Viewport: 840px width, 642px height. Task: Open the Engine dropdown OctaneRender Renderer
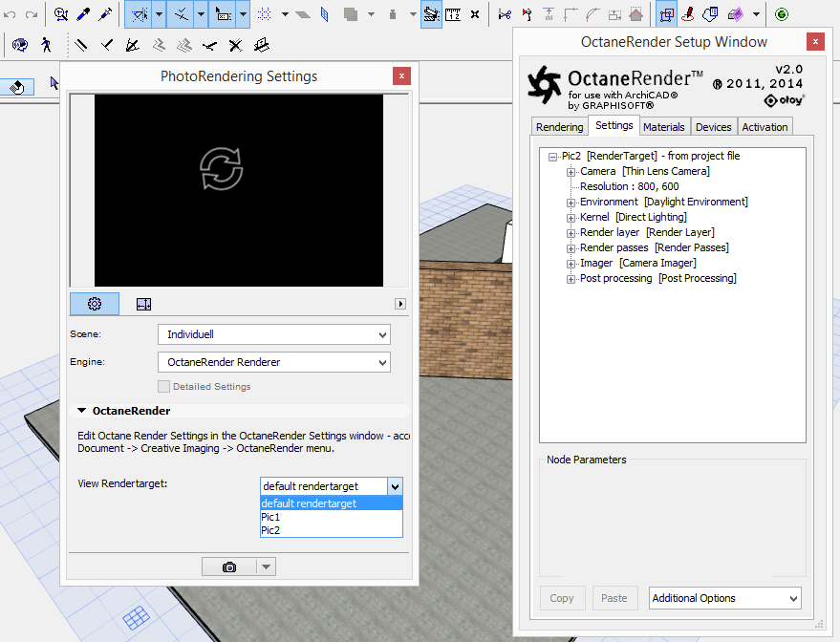click(x=273, y=362)
